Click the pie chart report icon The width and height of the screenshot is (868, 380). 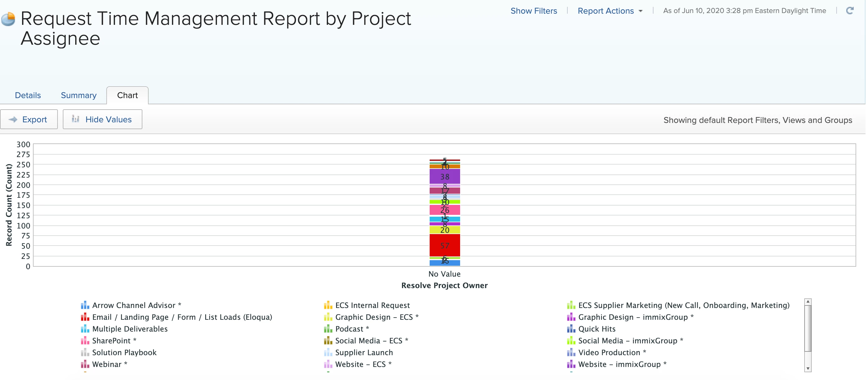pyautogui.click(x=8, y=19)
